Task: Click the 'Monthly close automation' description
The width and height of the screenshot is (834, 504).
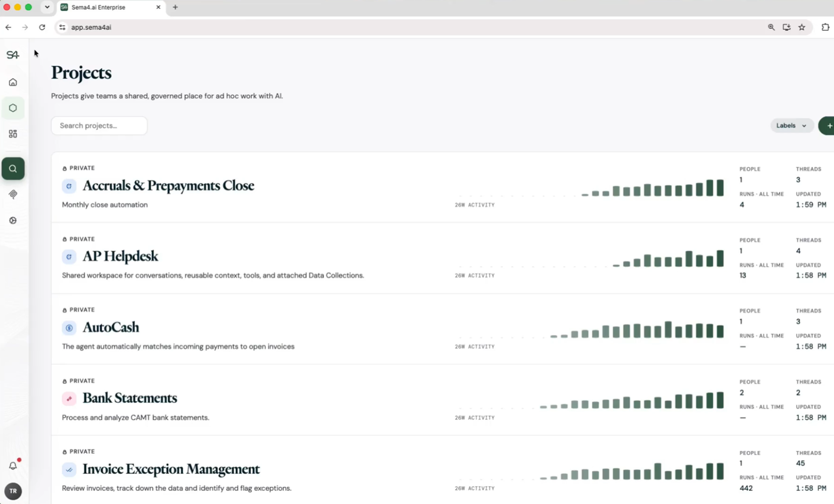Action: point(105,205)
